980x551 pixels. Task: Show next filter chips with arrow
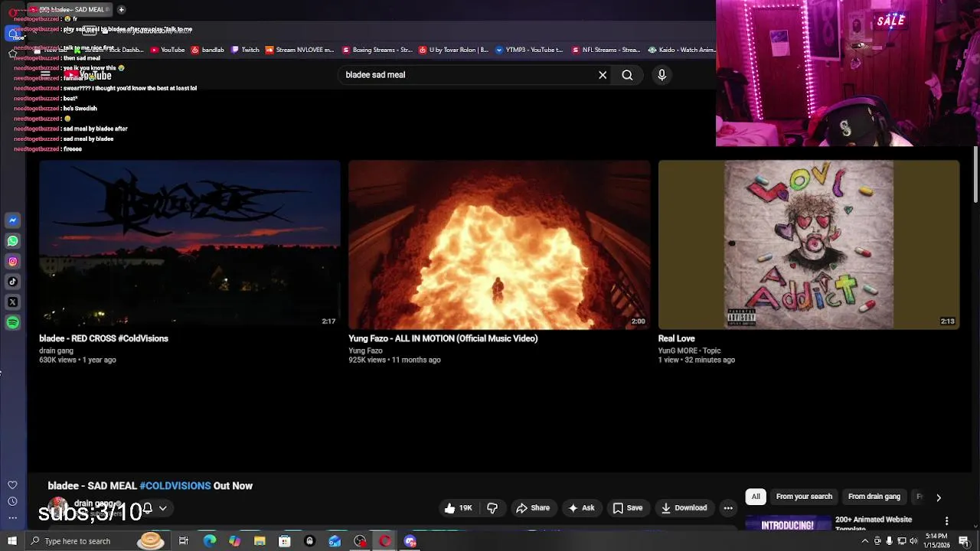click(x=939, y=497)
